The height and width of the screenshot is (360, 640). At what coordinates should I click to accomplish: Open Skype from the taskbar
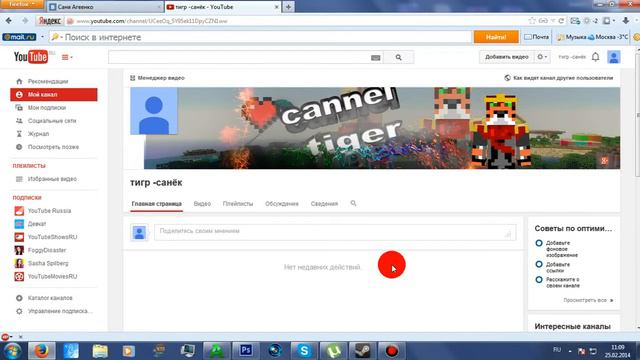[x=304, y=351]
